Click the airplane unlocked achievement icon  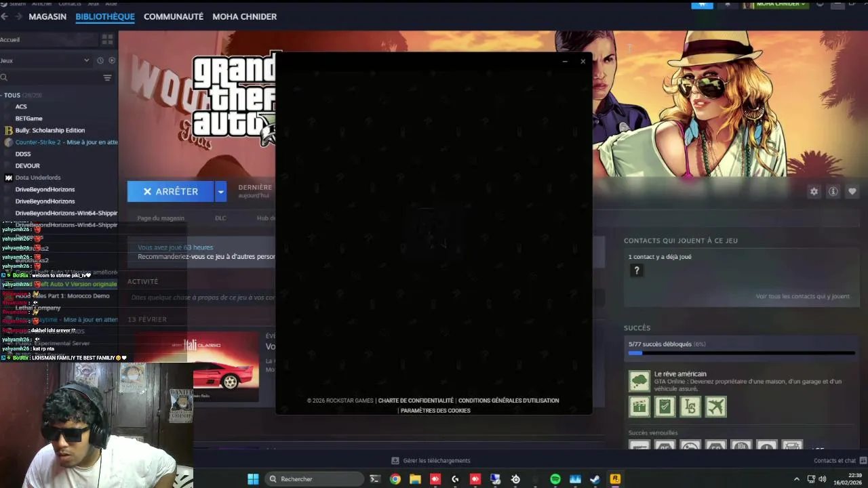(x=716, y=407)
